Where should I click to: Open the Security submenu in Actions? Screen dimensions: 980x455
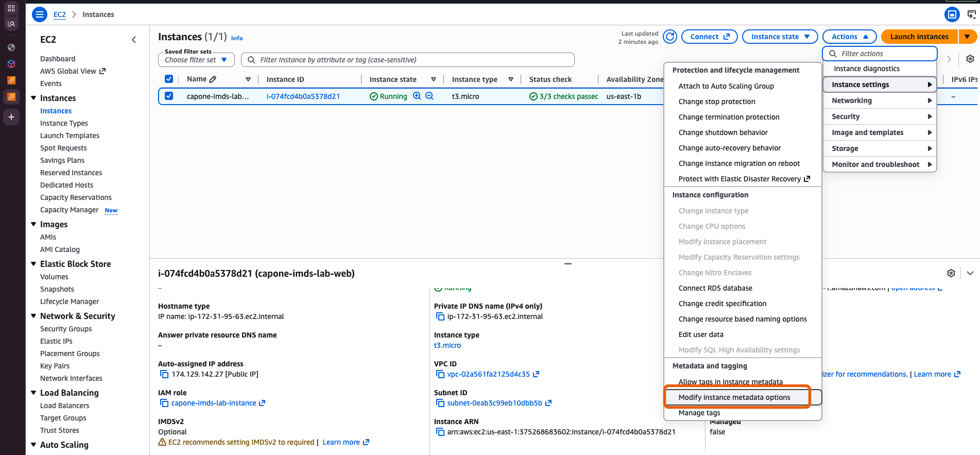tap(880, 116)
